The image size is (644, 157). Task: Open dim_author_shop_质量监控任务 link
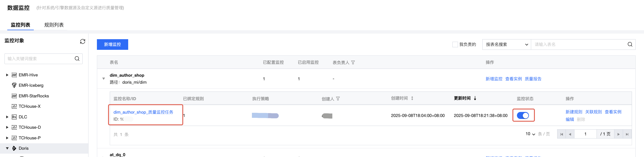click(143, 112)
